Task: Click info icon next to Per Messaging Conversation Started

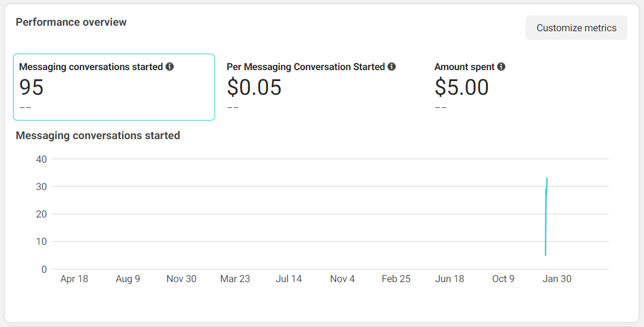Action: 391,67
